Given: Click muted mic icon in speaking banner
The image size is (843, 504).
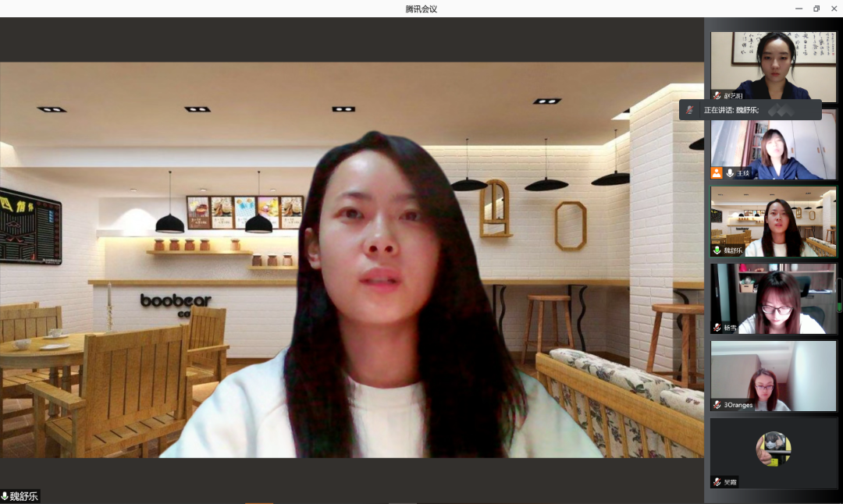Looking at the screenshot, I should point(689,110).
